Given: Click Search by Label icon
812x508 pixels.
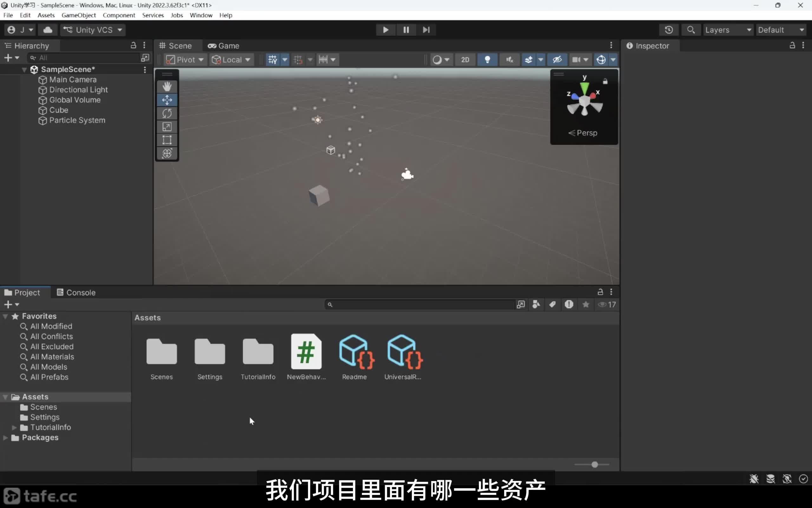Looking at the screenshot, I should coord(552,304).
